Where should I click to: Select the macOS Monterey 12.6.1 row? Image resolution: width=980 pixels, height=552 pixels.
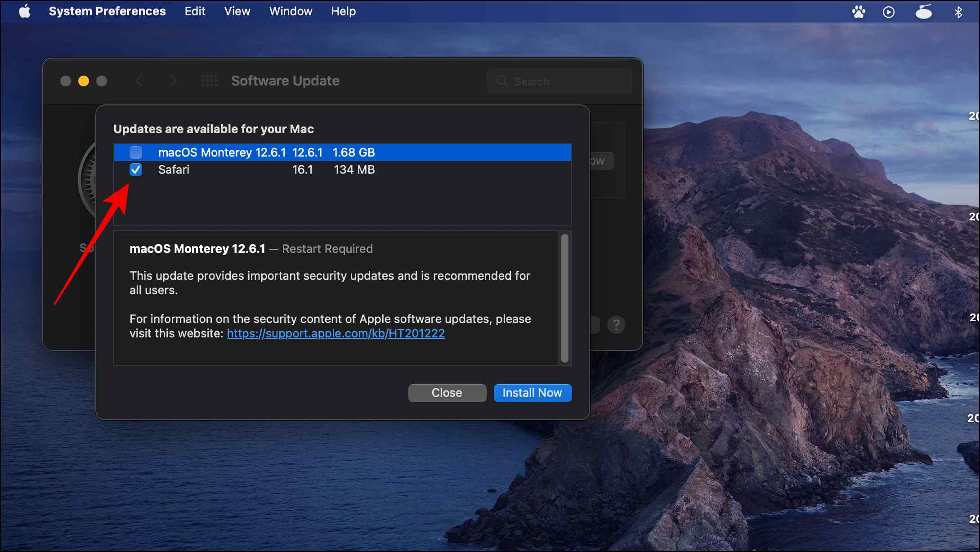tap(343, 153)
